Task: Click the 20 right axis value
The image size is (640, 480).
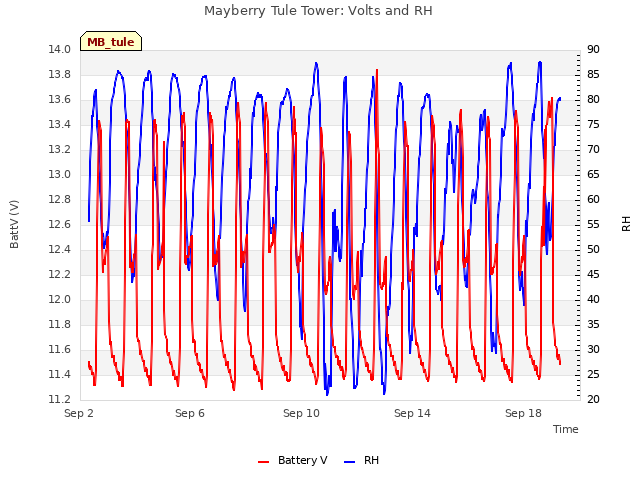Action: [x=593, y=399]
